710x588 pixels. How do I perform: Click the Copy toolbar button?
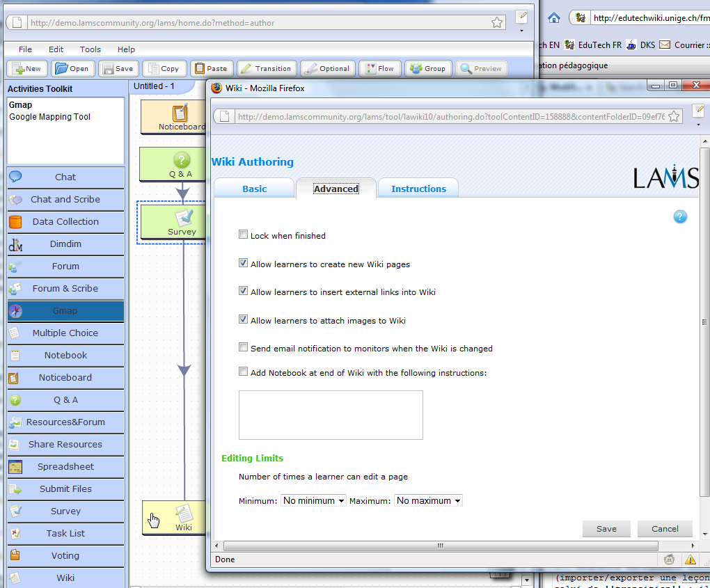(x=164, y=68)
